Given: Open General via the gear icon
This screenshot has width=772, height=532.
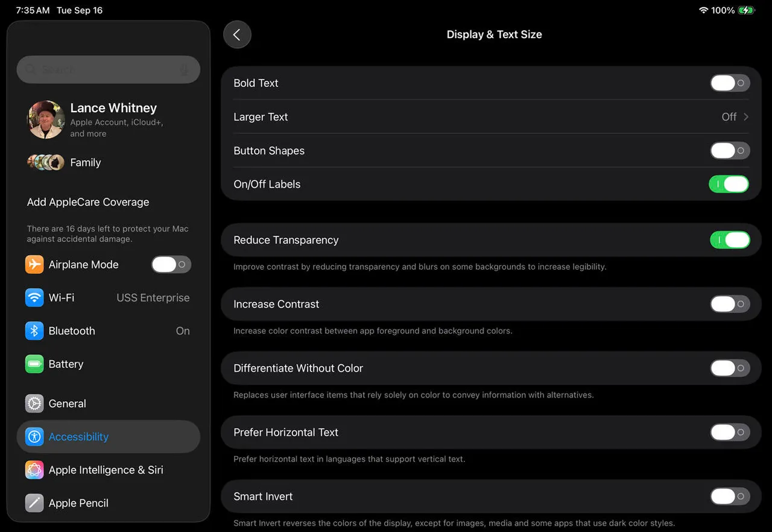Looking at the screenshot, I should coord(34,404).
